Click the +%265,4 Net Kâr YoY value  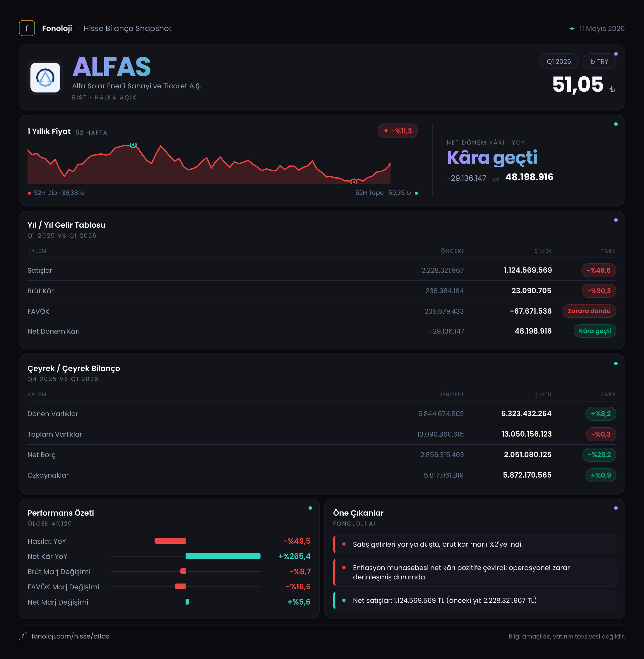(294, 556)
